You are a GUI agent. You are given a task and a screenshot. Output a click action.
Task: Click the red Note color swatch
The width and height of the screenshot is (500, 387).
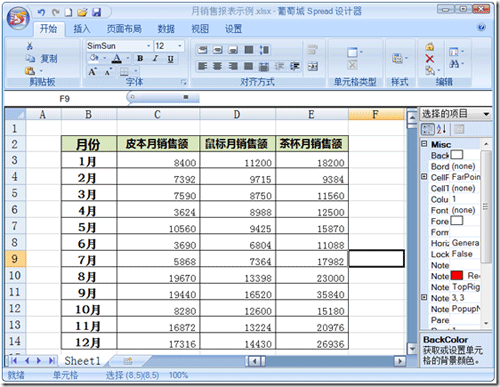tap(457, 276)
